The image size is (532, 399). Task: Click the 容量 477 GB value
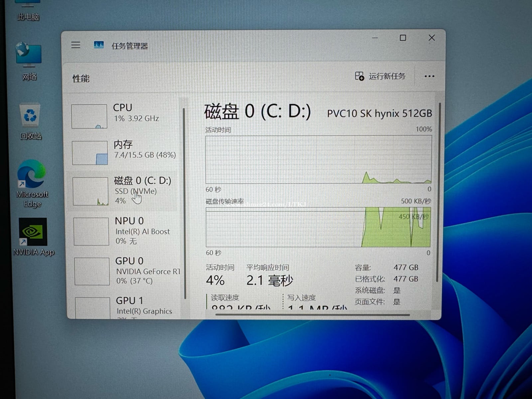(406, 267)
